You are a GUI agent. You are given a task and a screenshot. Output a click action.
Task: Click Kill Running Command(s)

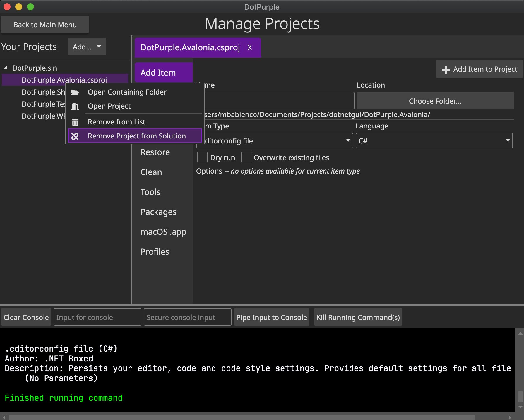[x=358, y=317]
